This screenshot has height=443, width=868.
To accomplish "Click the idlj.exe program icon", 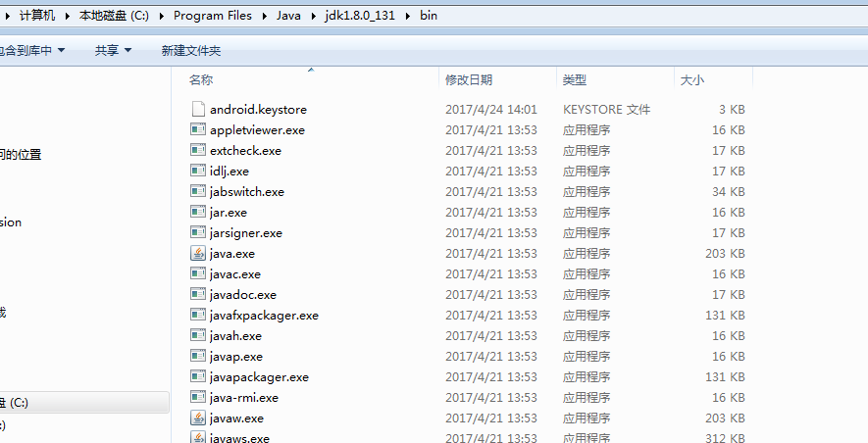I will [x=198, y=171].
